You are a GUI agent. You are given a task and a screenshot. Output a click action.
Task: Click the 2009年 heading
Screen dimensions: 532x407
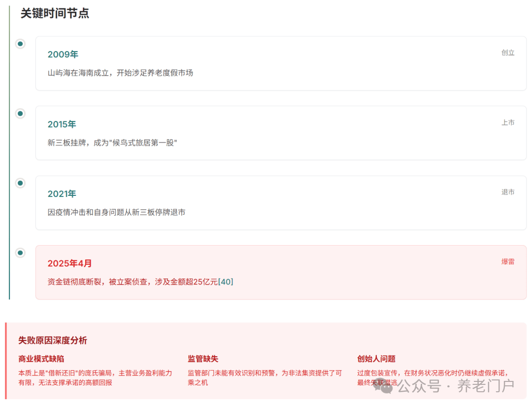(63, 55)
